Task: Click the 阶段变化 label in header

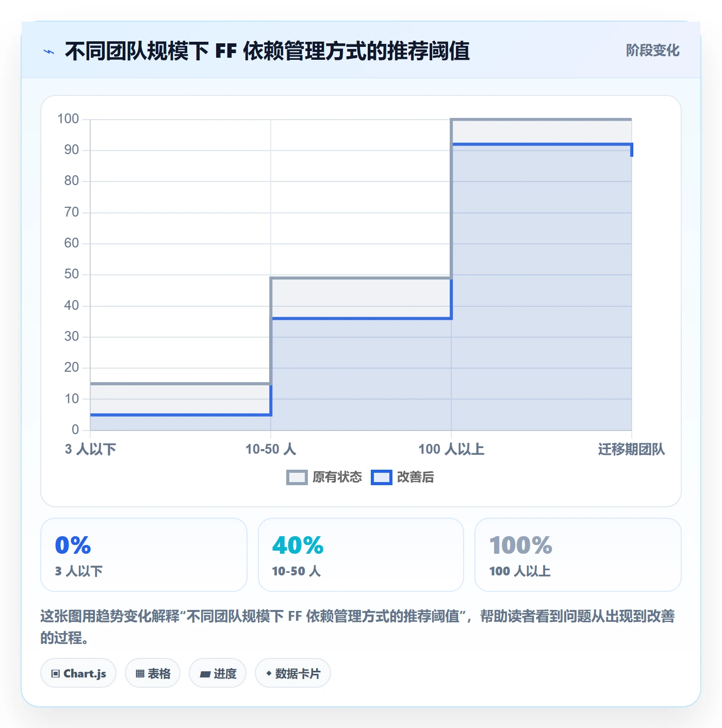Action: coord(652,51)
